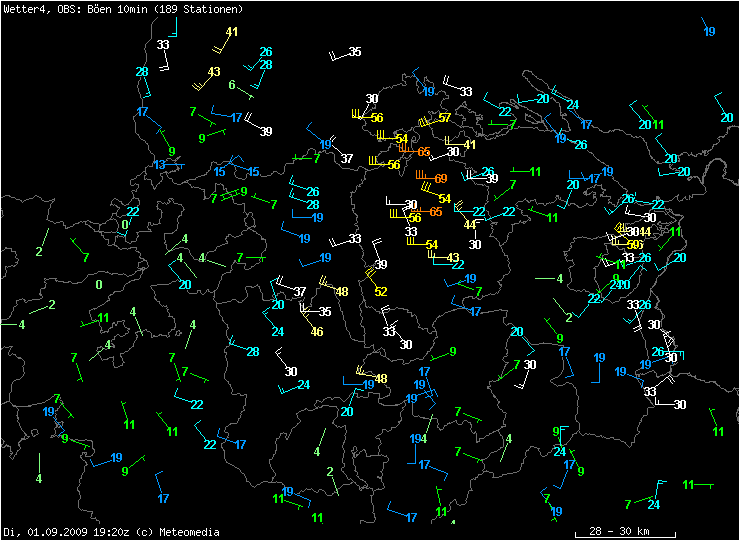Select the blue 13 station value
740x540 pixels.
(x=159, y=165)
